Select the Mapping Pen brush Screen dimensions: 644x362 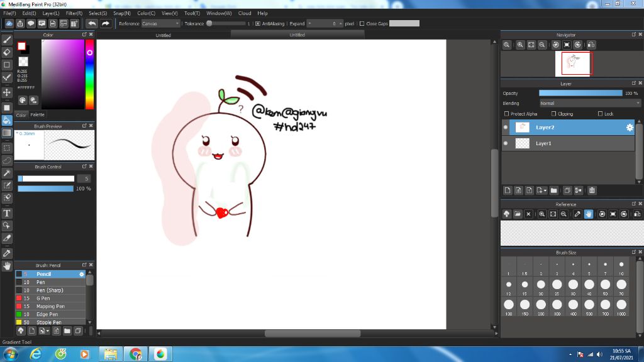click(x=50, y=306)
